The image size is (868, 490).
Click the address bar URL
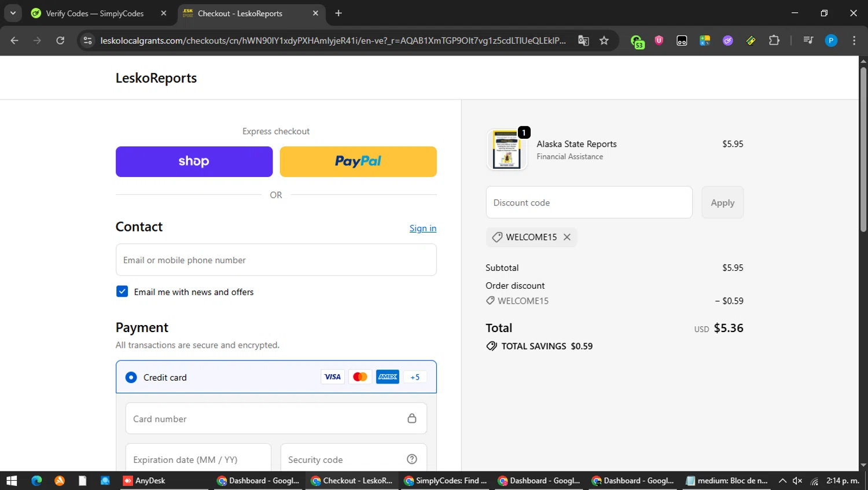point(333,40)
